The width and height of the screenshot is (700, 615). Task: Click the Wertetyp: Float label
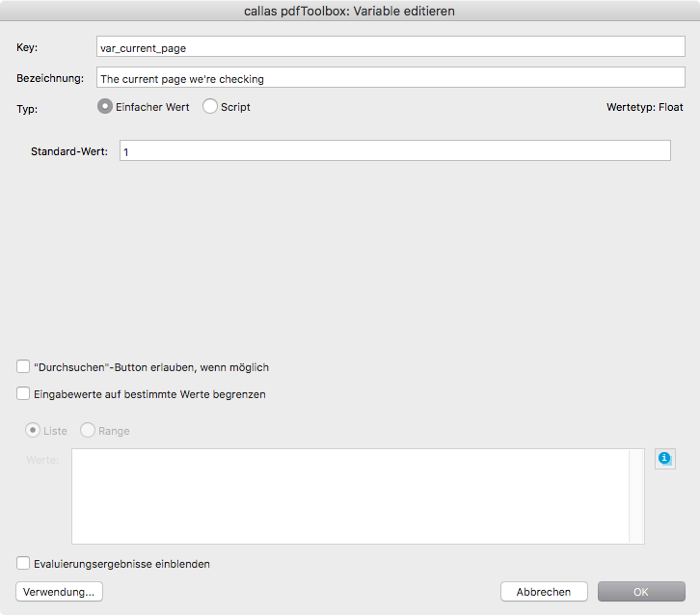pos(645,107)
